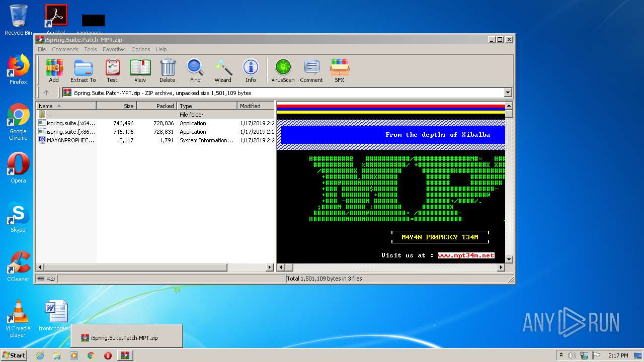
Task: Open Acrobat desktop shortcut
Action: coord(56,20)
